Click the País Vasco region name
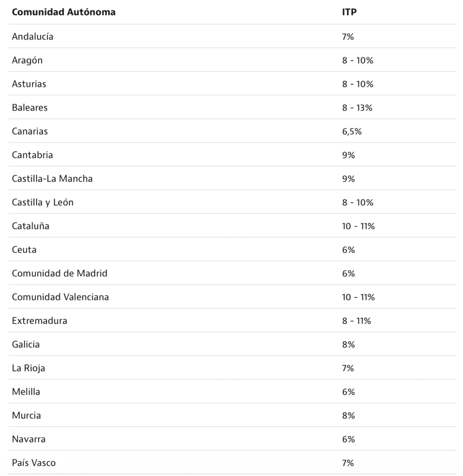Image resolution: width=463 pixels, height=476 pixels. [x=34, y=463]
